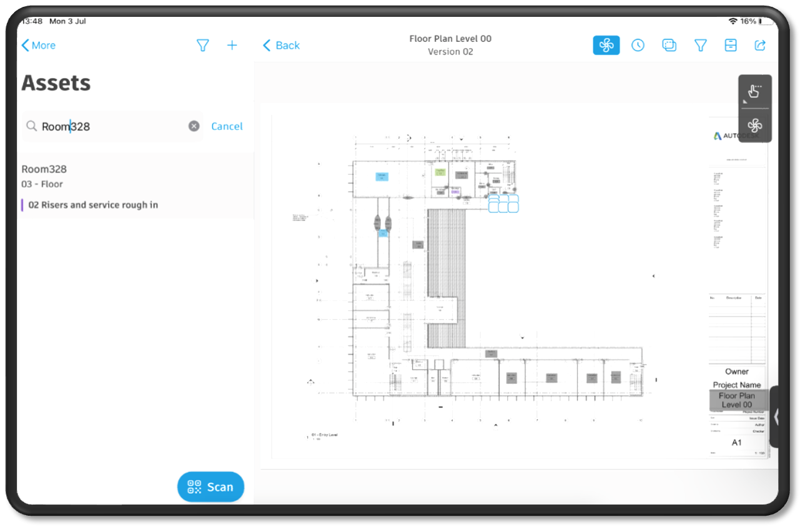Screen dimensions: 805x532
Task: Select the '03 - Floor' location text
Action: pos(42,184)
